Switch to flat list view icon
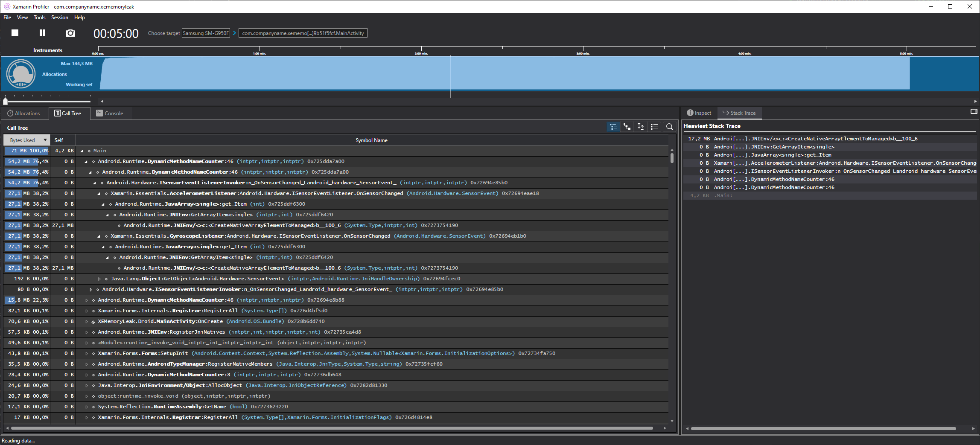This screenshot has width=980, height=445. point(654,127)
